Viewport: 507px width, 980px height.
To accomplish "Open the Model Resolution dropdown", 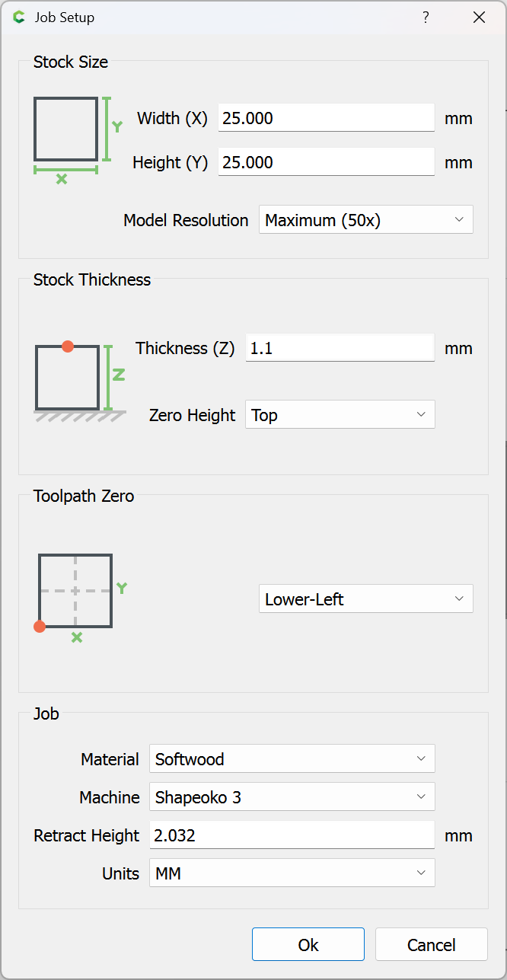I will pos(366,220).
